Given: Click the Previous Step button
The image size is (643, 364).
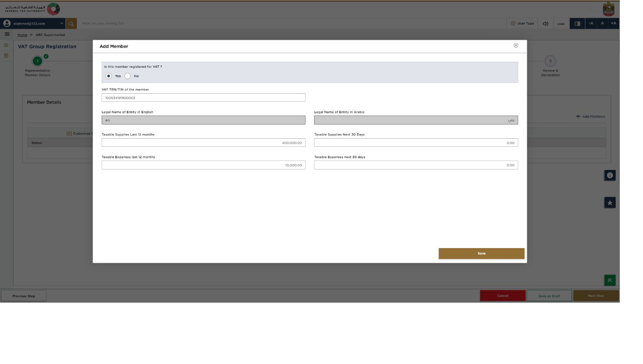Looking at the screenshot, I should [x=24, y=296].
